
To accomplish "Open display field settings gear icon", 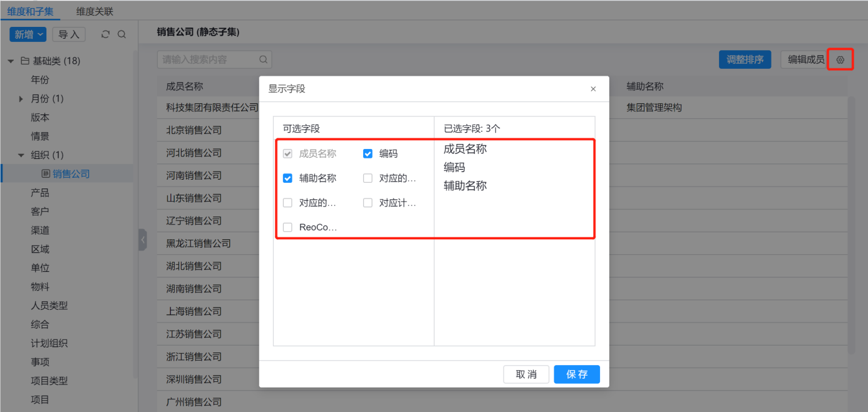I will point(840,60).
